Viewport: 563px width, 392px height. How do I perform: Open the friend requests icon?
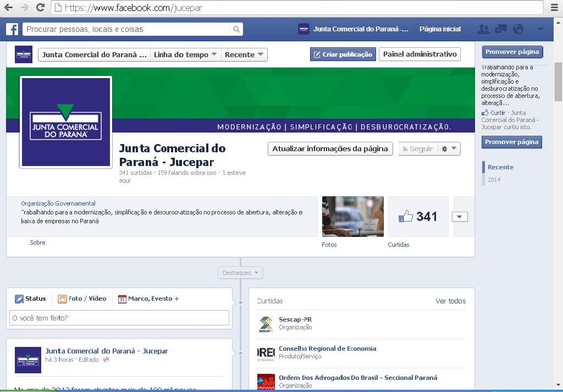coord(484,29)
